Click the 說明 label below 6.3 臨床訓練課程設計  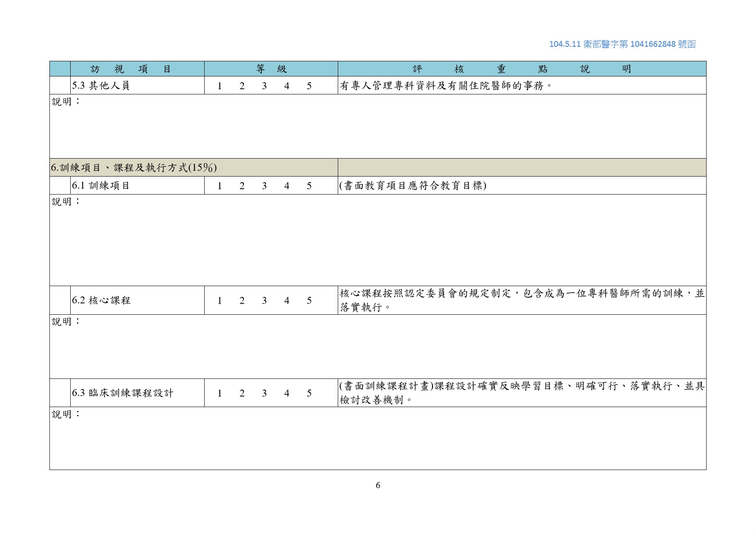(x=66, y=414)
